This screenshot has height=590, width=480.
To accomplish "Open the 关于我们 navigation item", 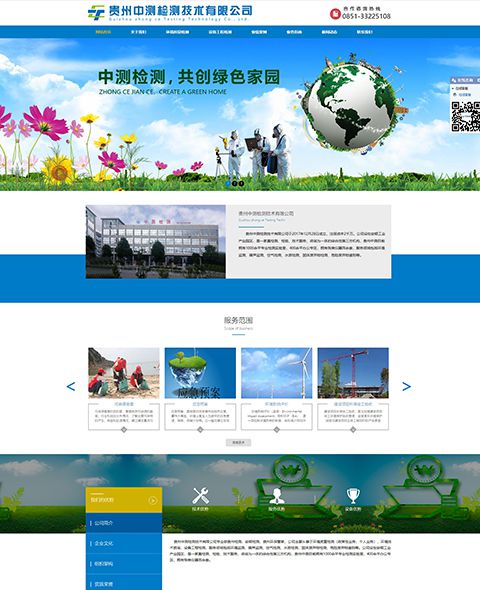I will point(138,32).
